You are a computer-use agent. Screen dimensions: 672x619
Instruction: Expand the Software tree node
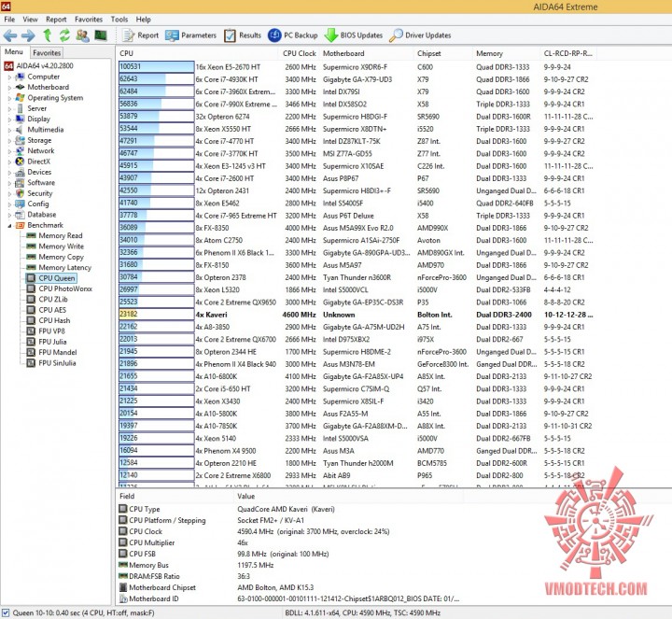(x=9, y=183)
